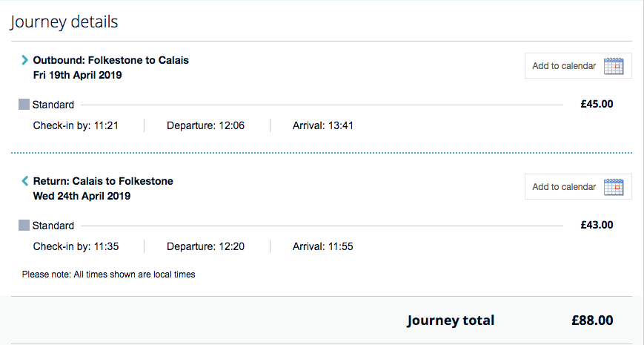Click the return journey calendar icon
644x345 pixels.
[614, 187]
